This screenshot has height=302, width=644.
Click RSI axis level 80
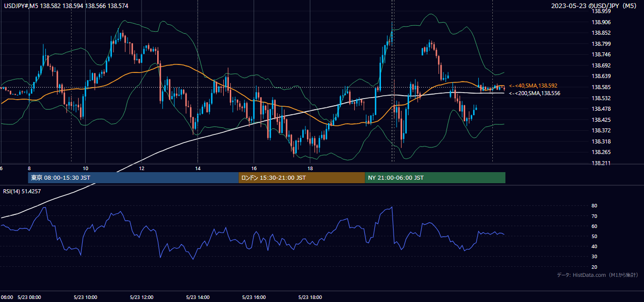[x=594, y=206]
